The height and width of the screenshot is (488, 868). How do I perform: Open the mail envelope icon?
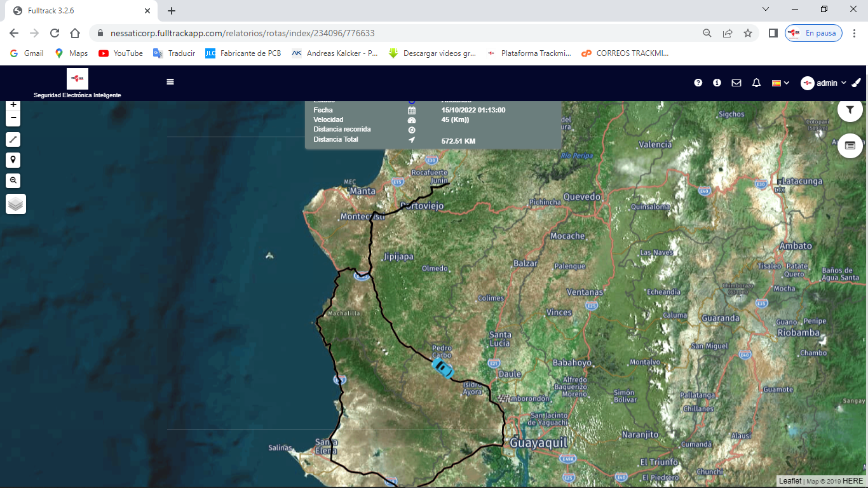(x=736, y=83)
